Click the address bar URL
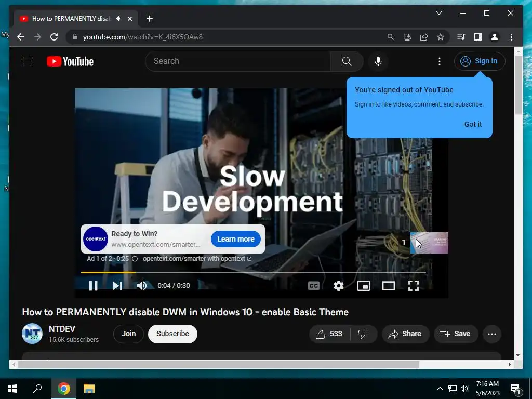The width and height of the screenshot is (532, 399). pos(142,37)
